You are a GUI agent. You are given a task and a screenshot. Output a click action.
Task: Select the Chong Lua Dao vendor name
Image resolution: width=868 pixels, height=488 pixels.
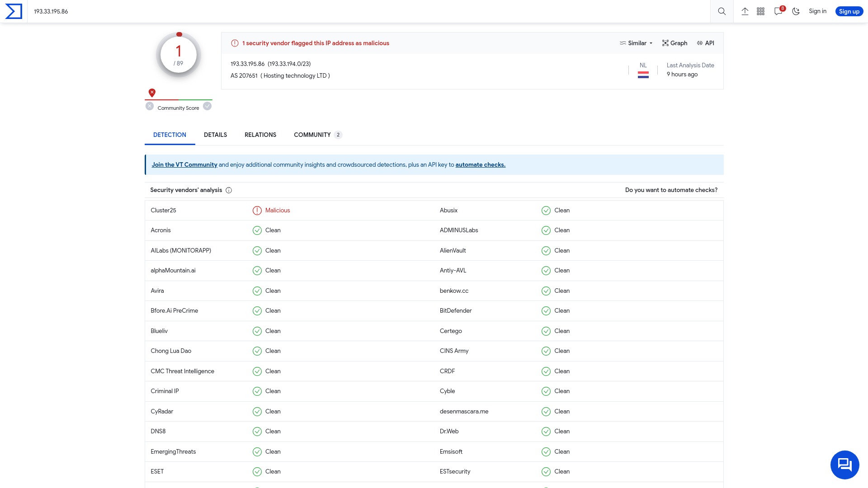[x=171, y=351]
